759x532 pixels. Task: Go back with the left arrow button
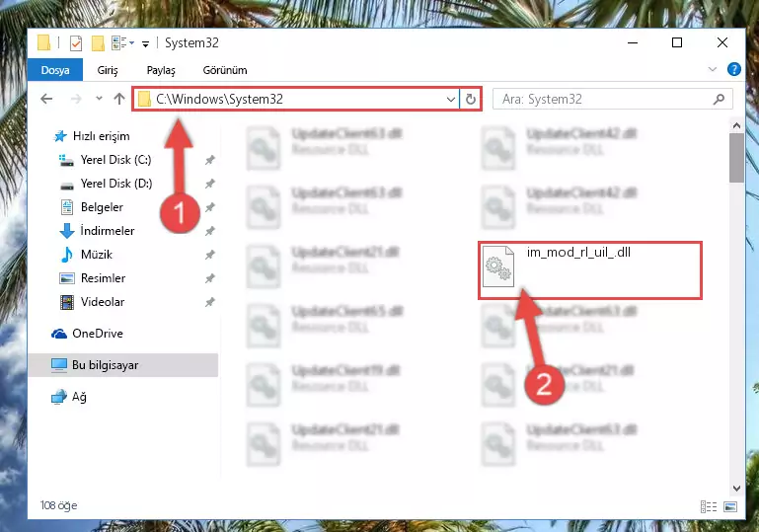(x=46, y=99)
